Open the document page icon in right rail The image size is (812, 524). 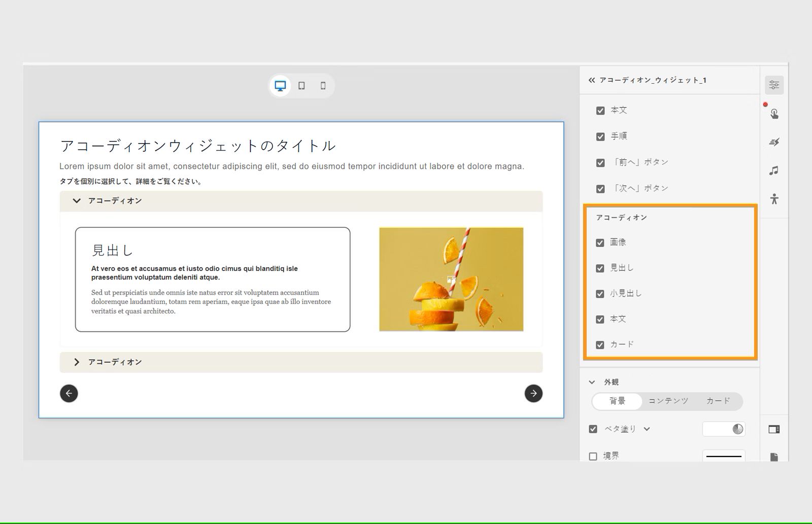coord(774,457)
